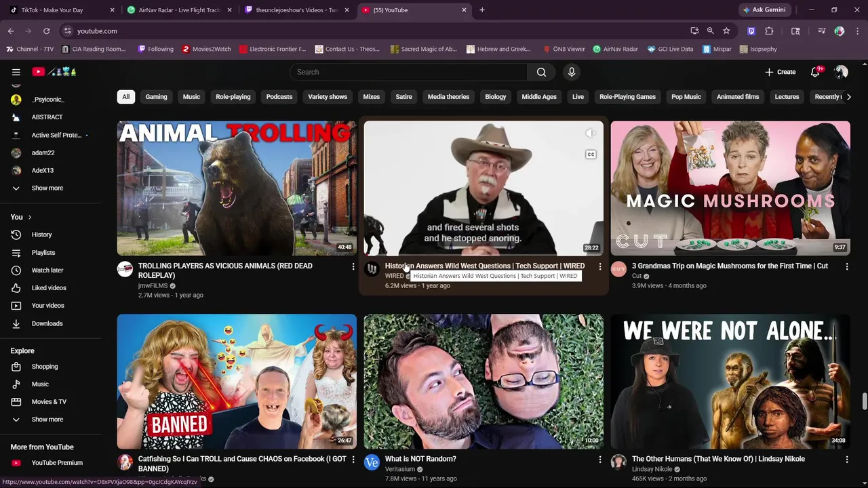The image size is (868, 488).
Task: Click the YouTube logo home icon
Action: click(x=54, y=72)
